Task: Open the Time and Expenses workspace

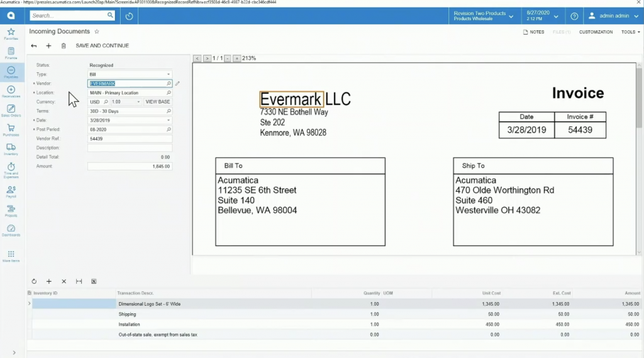Action: click(x=11, y=170)
